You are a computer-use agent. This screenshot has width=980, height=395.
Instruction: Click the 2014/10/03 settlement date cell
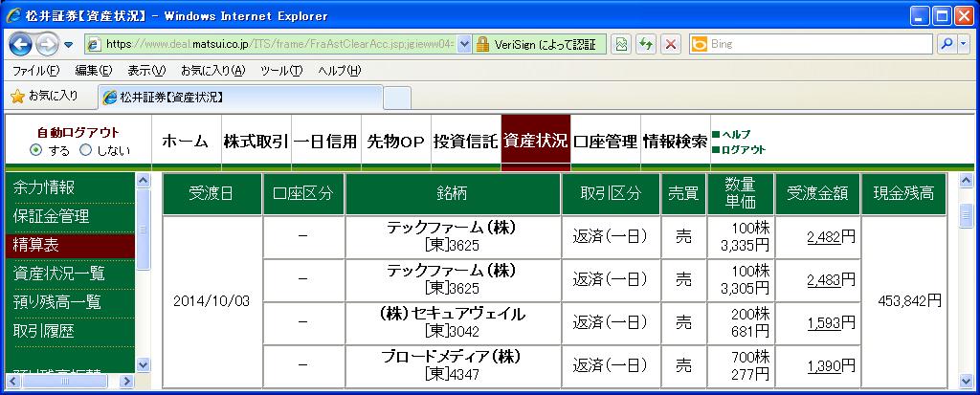pyautogui.click(x=212, y=301)
